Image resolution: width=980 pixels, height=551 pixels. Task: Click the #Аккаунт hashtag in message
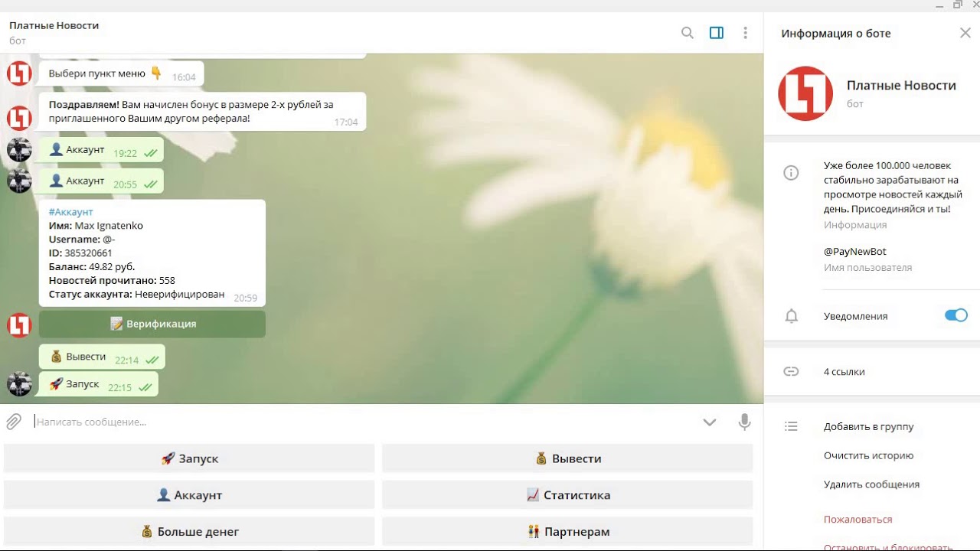70,212
